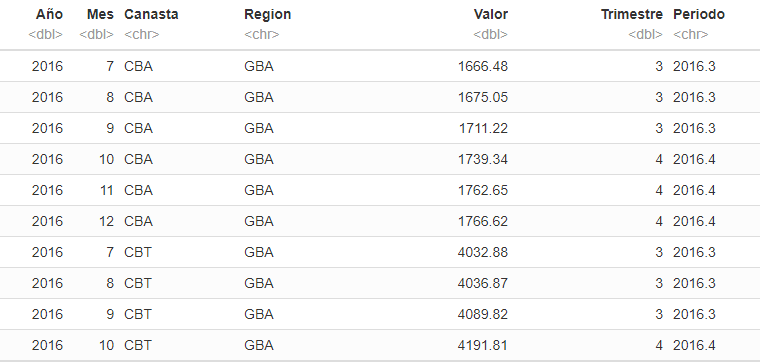This screenshot has height=364, width=760.
Task: Click the value 4036.87
Action: coord(483,284)
